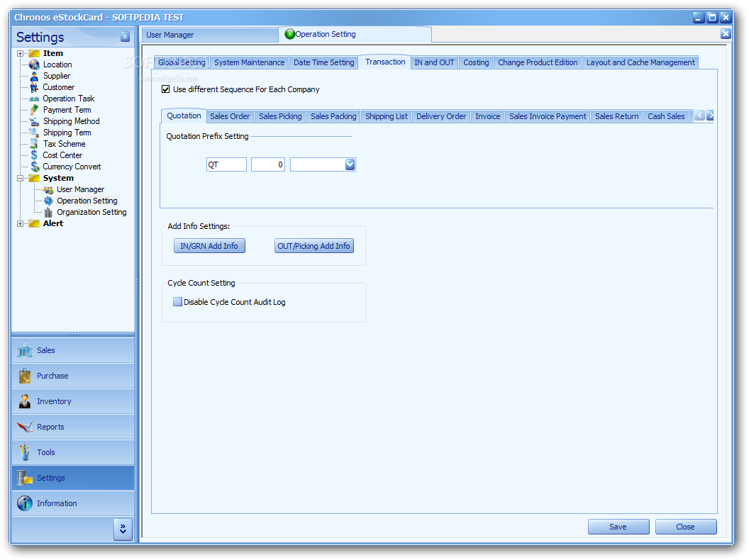Click the Purchase bag icon
Screen dimensions: 749x560
pyautogui.click(x=24, y=376)
